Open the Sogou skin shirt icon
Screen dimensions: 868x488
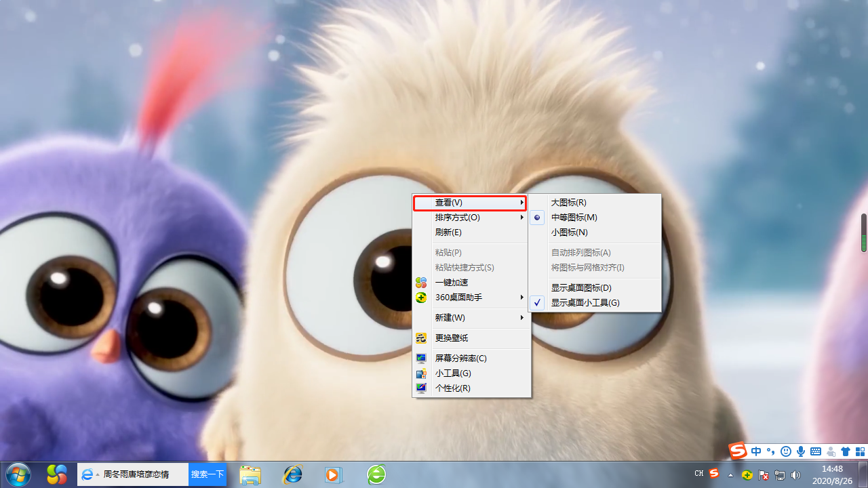tap(845, 451)
